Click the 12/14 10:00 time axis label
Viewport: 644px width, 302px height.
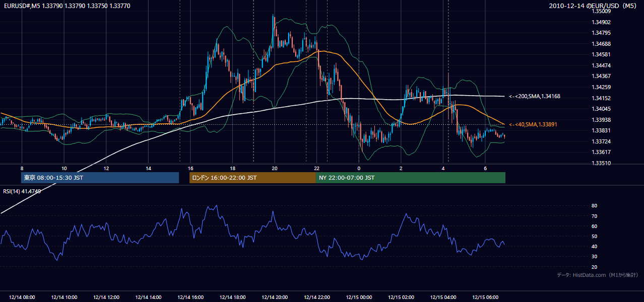pos(64,297)
